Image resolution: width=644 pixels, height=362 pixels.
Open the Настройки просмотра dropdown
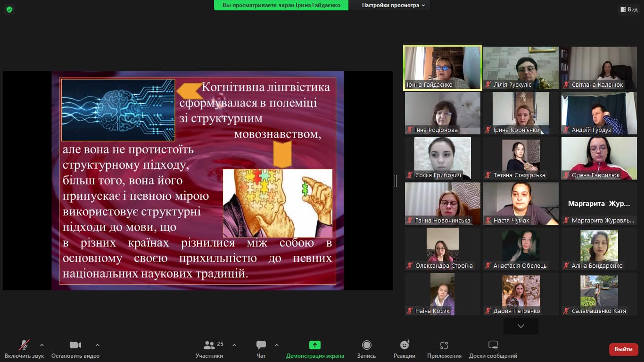[393, 5]
